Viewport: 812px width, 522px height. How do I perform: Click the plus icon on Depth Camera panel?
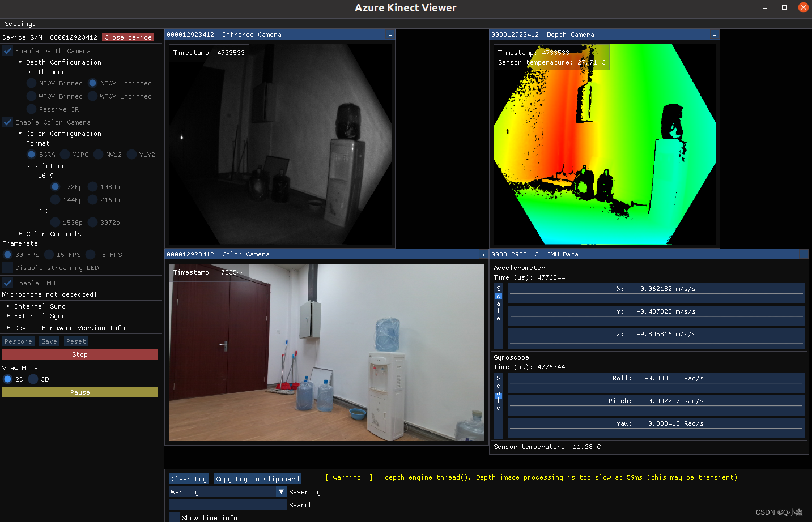click(715, 35)
